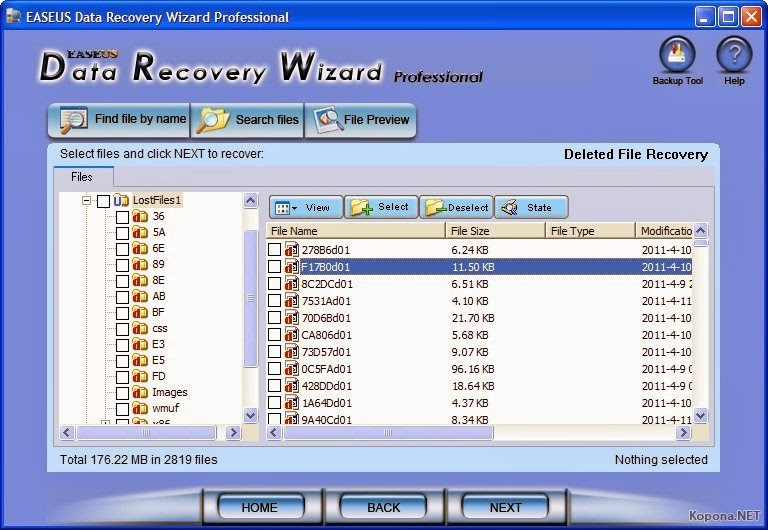Click the folder tree vertical scrollbar thumb
This screenshot has width=768, height=530.
pyautogui.click(x=251, y=298)
